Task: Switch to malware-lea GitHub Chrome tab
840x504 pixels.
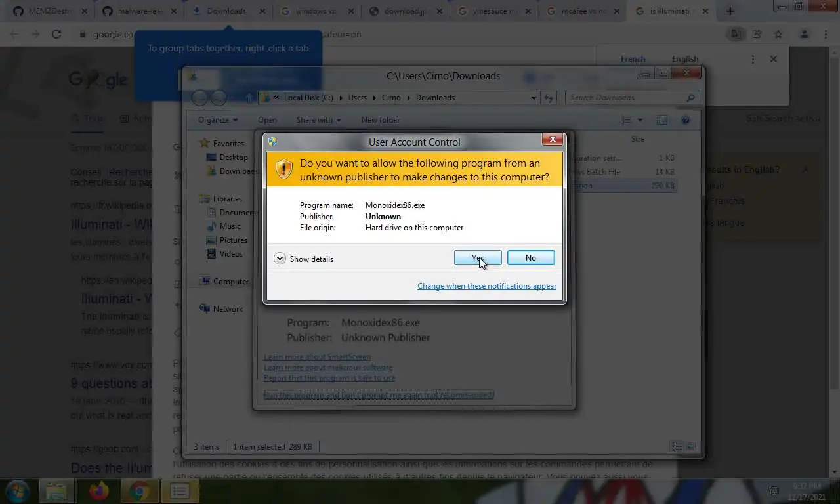Action: pos(140,11)
